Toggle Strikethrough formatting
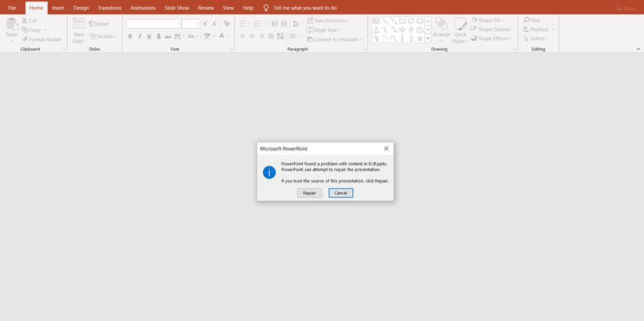Viewport: 644px width, 321px height. pos(168,36)
